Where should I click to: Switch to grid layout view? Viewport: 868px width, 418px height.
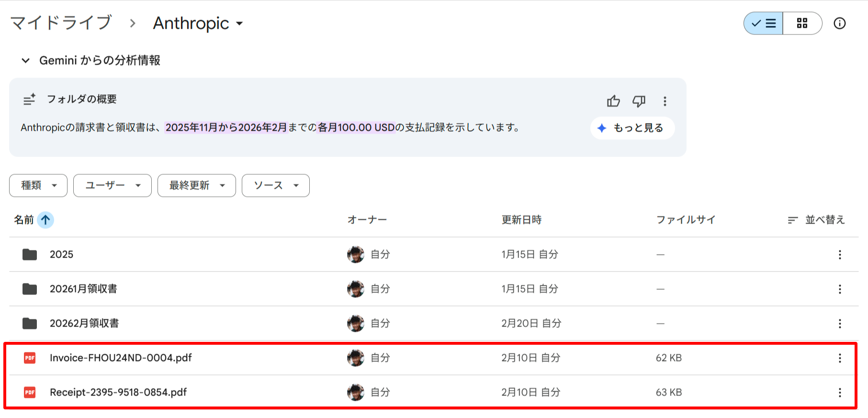[x=802, y=23]
